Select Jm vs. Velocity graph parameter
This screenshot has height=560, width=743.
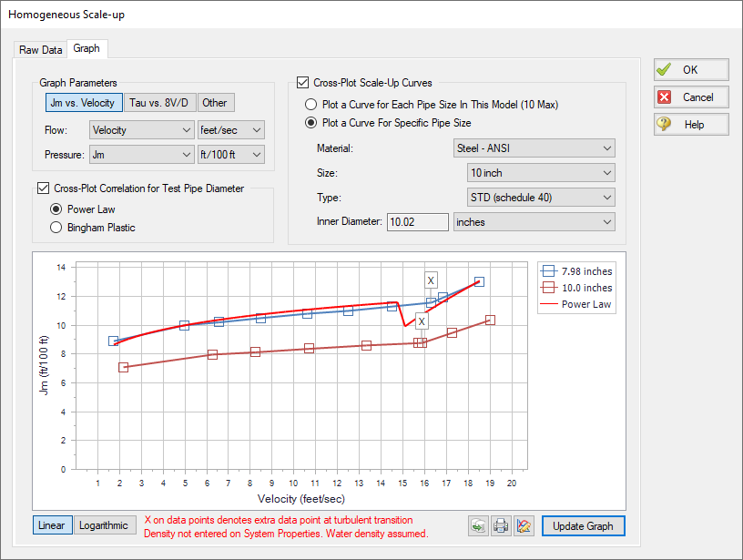click(x=84, y=102)
